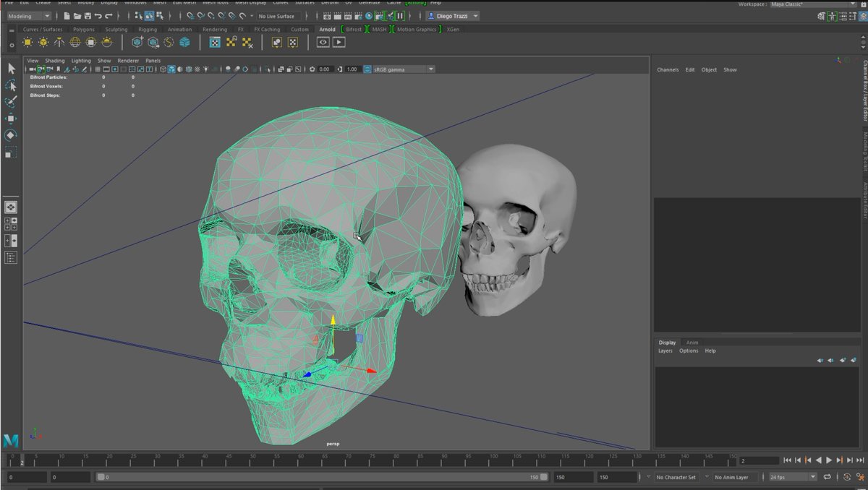Viewport: 868px width, 490px height.
Task: Switch to the Arnold shelf tab
Action: [x=326, y=30]
